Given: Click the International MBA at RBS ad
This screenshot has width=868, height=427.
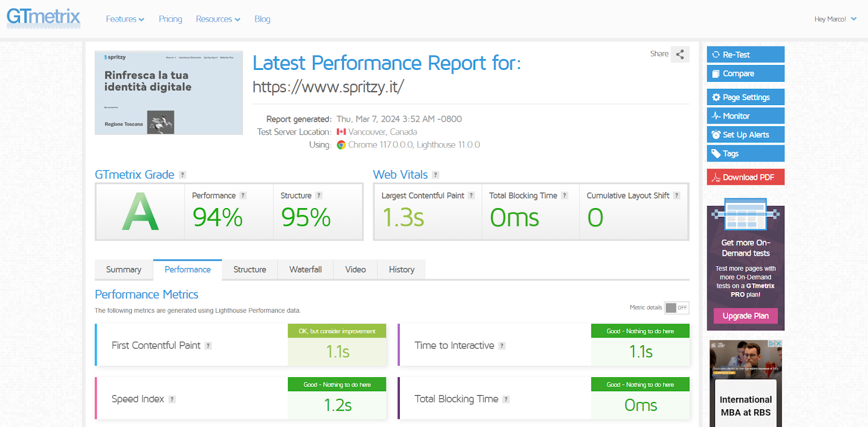Looking at the screenshot, I should coord(745,384).
